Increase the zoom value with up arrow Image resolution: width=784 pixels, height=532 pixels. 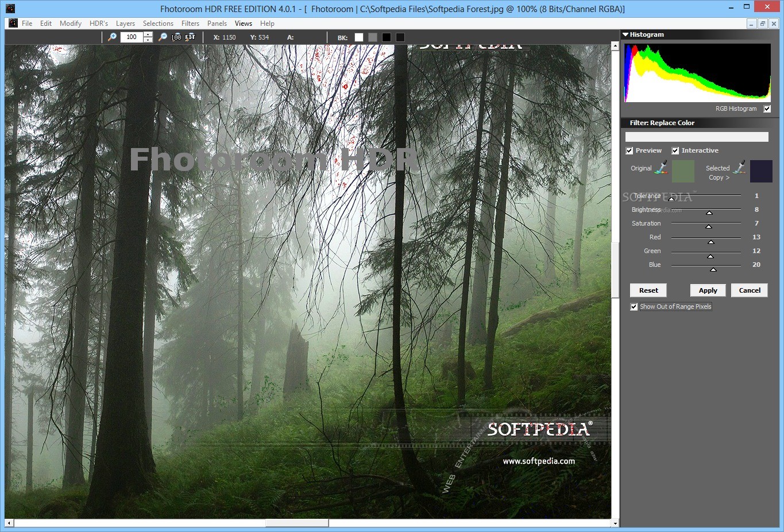coord(148,34)
